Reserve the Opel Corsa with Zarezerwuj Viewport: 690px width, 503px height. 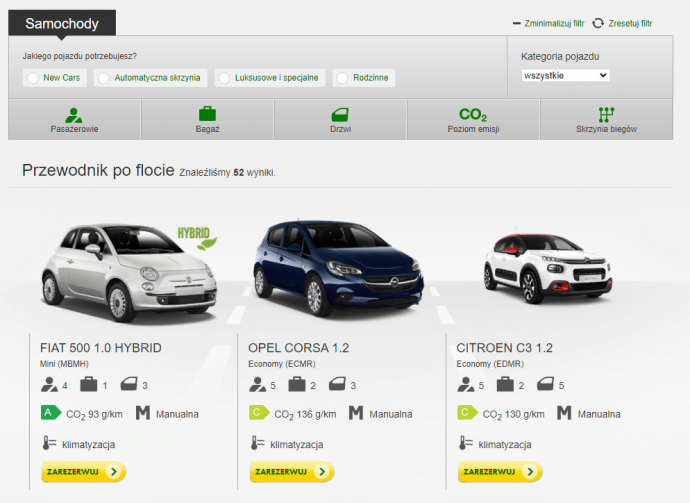pos(292,472)
